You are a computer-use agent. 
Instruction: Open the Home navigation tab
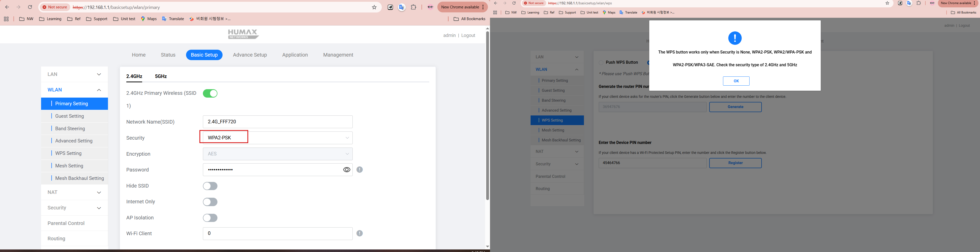point(139,55)
